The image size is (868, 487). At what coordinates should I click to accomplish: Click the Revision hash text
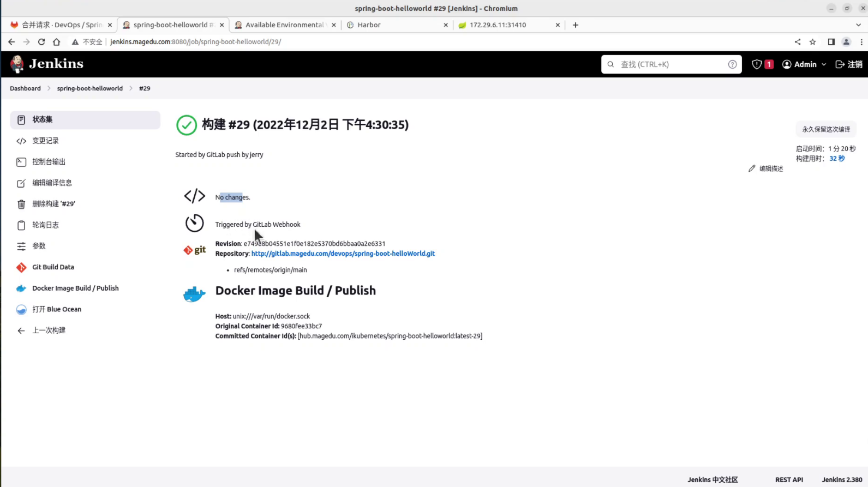[314, 244]
